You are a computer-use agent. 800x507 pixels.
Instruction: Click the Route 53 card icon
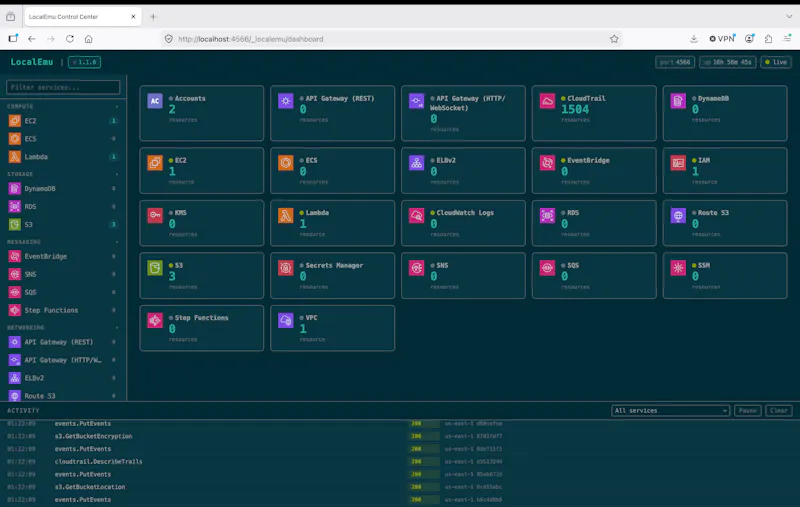tap(678, 215)
